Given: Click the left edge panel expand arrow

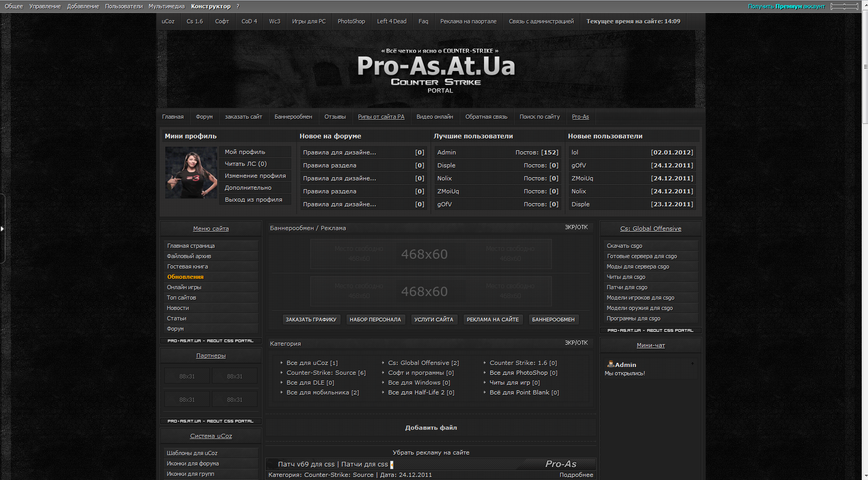Looking at the screenshot, I should click(x=2, y=228).
